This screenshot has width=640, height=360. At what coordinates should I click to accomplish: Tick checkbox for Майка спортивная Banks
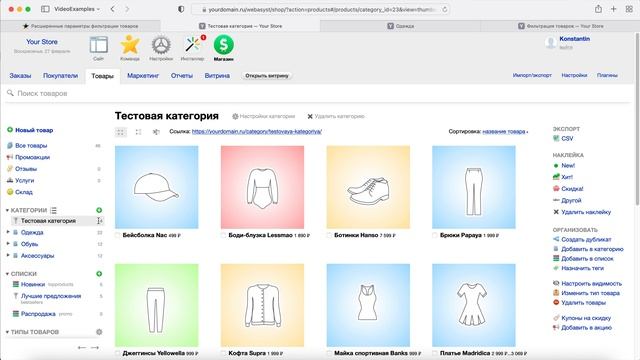(x=329, y=353)
